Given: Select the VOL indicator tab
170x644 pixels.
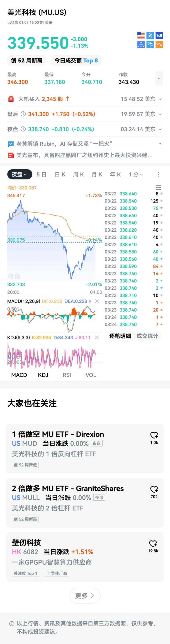Looking at the screenshot, I should coord(91,375).
